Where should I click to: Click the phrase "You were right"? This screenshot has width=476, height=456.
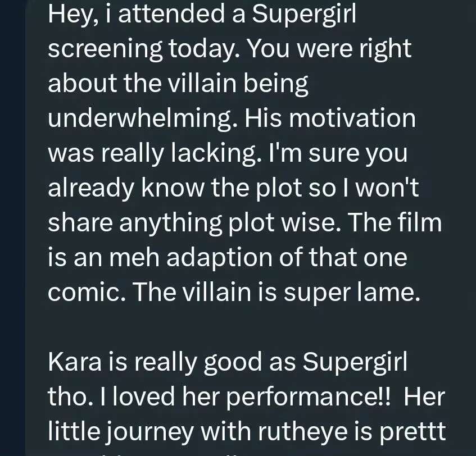point(329,49)
